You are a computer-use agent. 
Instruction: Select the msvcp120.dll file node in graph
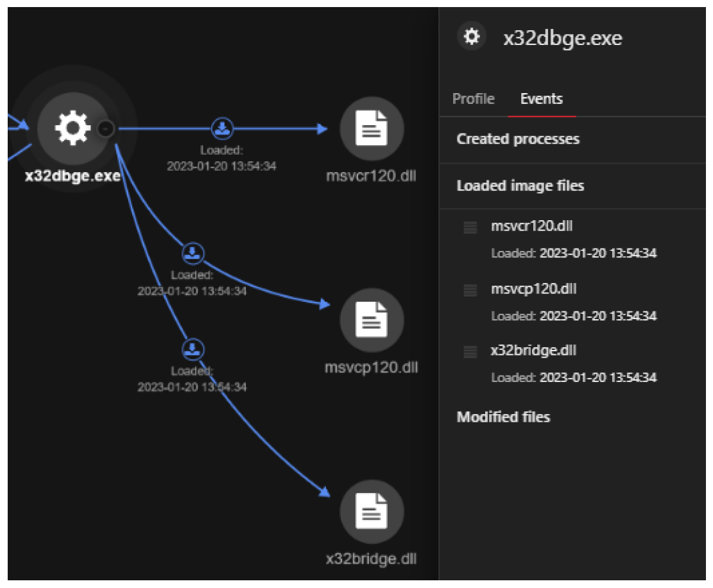(372, 320)
